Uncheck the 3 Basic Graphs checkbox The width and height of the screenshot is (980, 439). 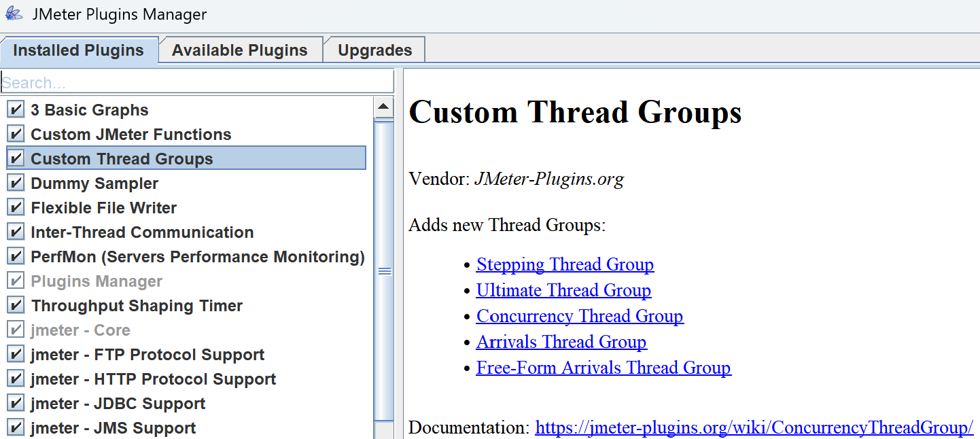coord(16,110)
